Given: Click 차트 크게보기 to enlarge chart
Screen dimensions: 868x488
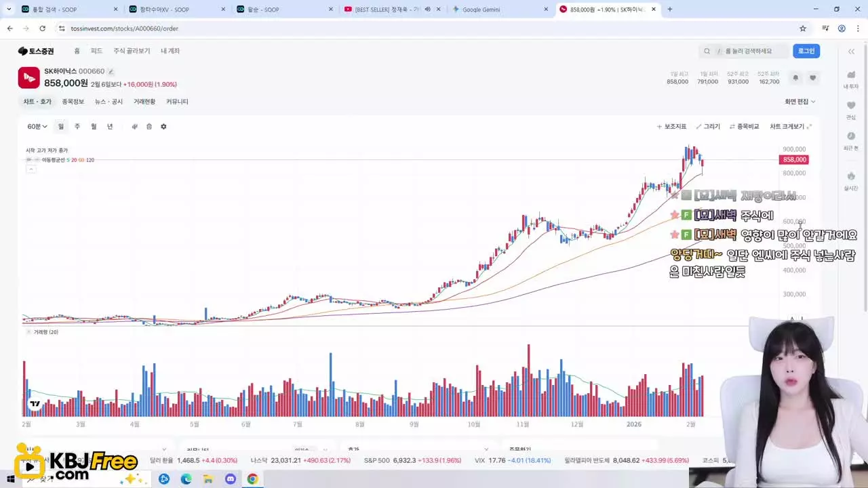Looking at the screenshot, I should pos(791,127).
